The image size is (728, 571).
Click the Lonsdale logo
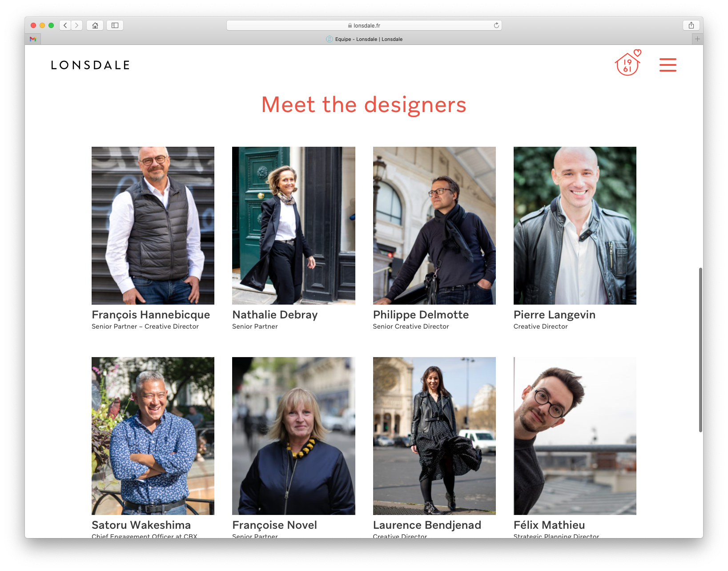[90, 65]
